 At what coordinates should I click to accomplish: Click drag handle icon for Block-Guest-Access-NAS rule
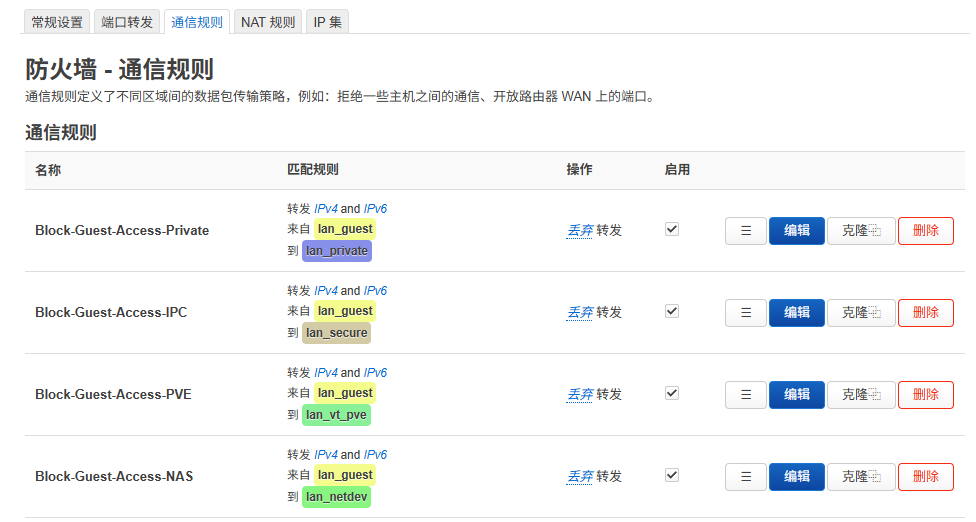tap(745, 477)
